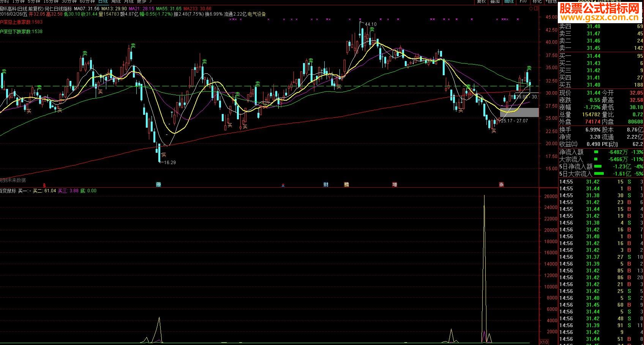Add the stock via the +自选 button
Image resolution: width=644 pixels, height=345 pixels.
[551, 2]
